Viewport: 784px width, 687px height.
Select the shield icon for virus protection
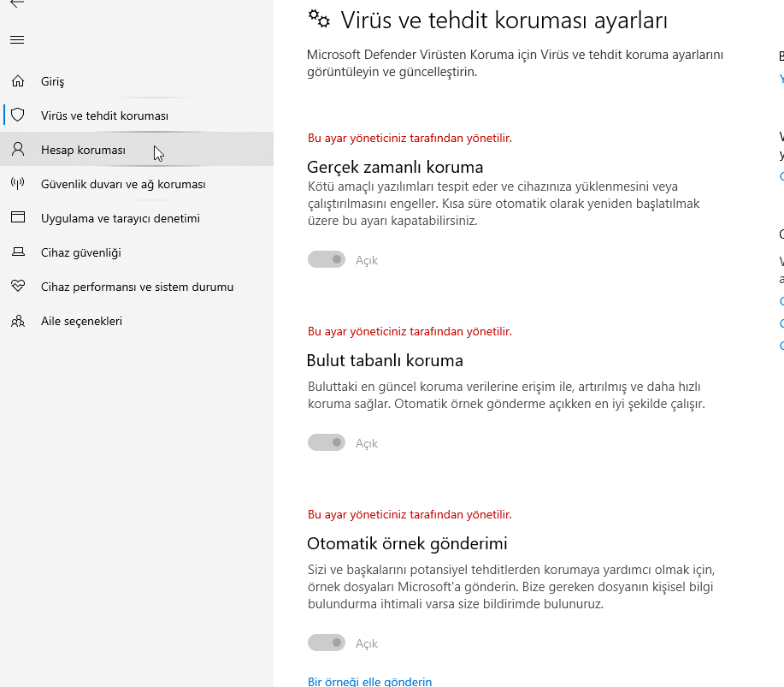[18, 115]
